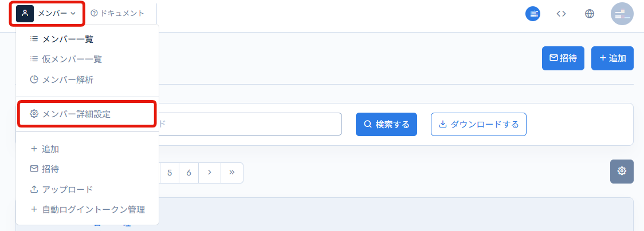
Task: Open the code brackets icon in header
Action: click(561, 14)
